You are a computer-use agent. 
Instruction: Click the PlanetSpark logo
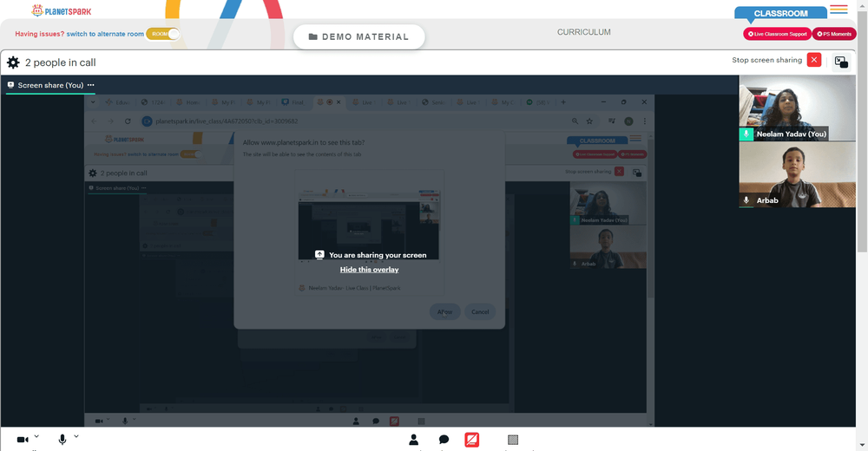coord(62,10)
